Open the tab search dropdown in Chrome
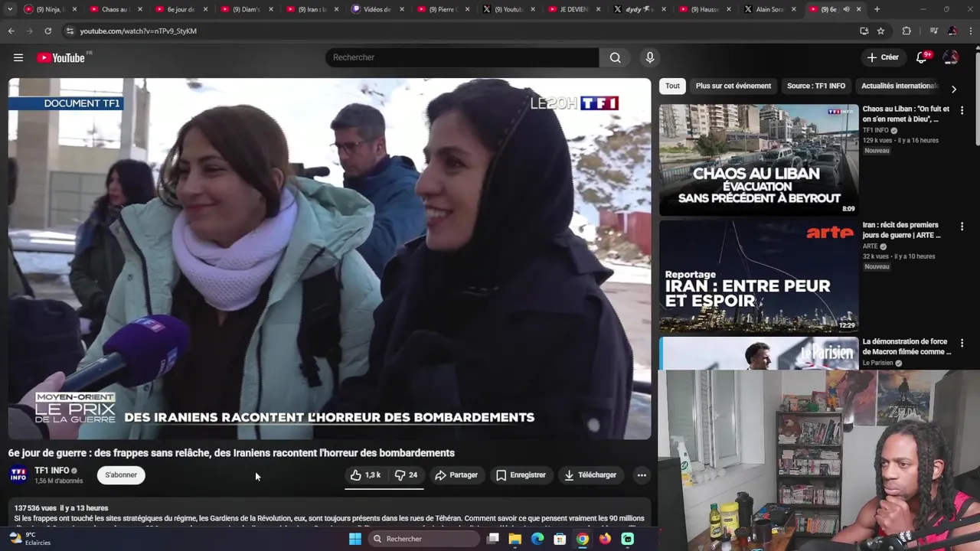Viewport: 980px width, 551px height. tap(10, 9)
